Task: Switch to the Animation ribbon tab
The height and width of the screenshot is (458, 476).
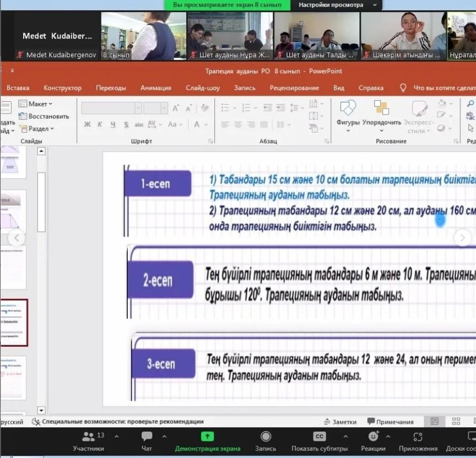Action: 155,88
